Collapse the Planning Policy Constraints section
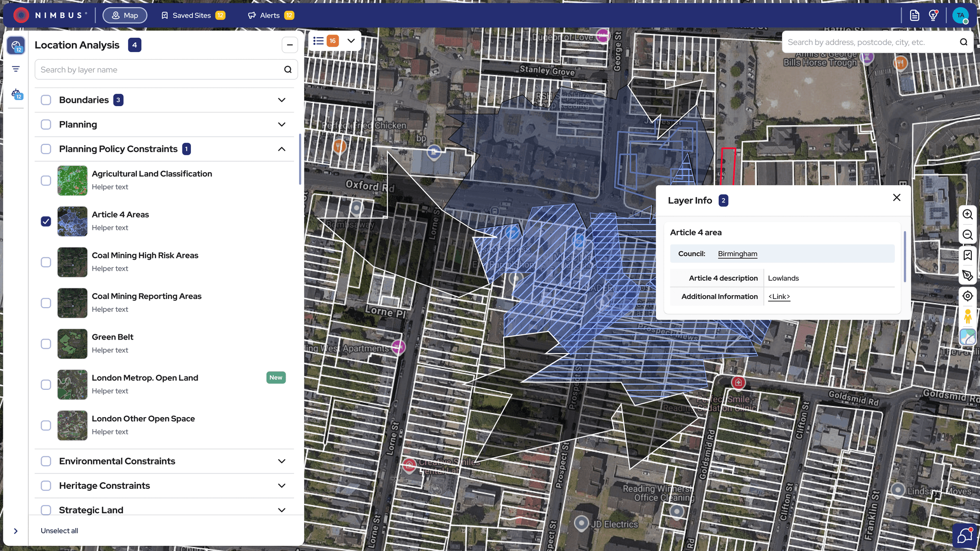The image size is (980, 551). [x=281, y=149]
